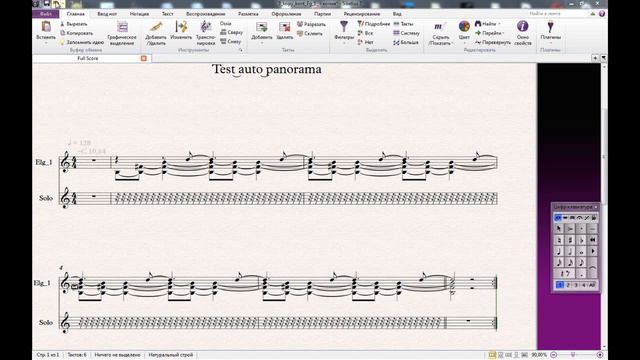Click Запомнить идею lightbulb item
The height and width of the screenshot is (360, 640).
(82, 42)
